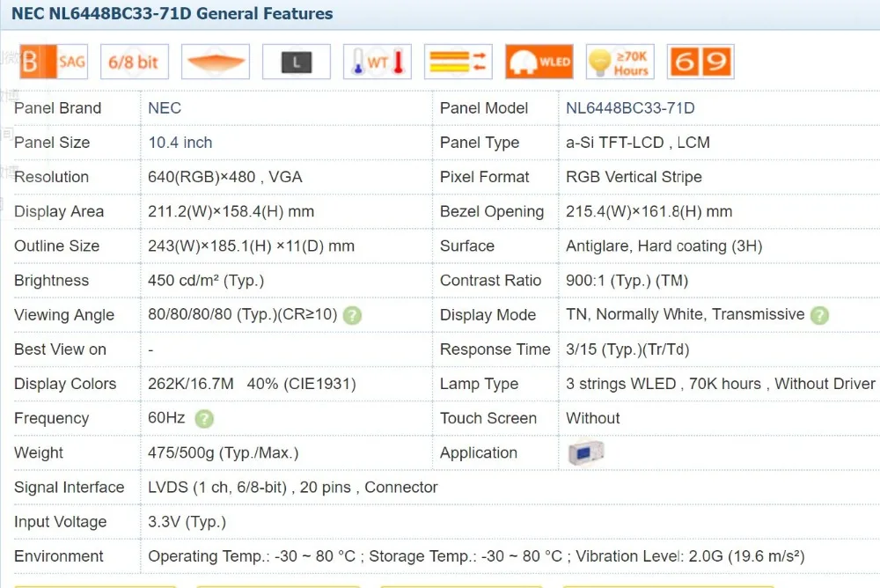Select the 211.2(W)×158.4(H) mm display area value
The width and height of the screenshot is (880, 588).
coord(231,212)
